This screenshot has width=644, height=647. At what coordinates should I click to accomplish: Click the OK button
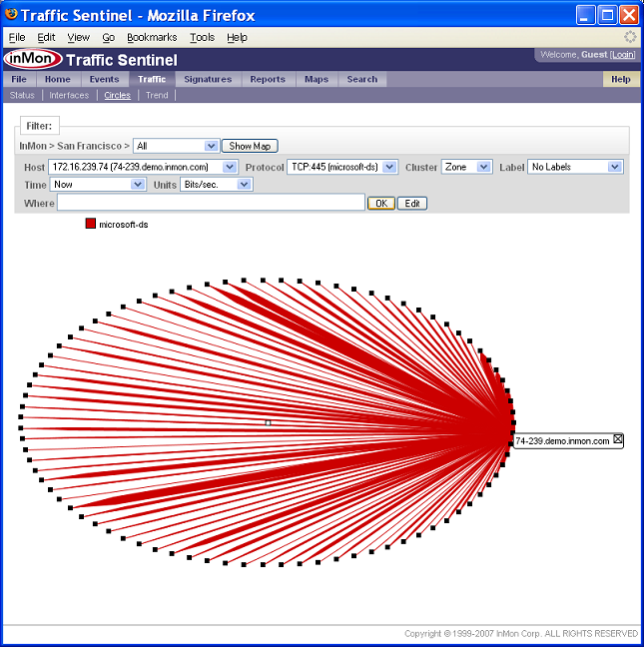[381, 203]
